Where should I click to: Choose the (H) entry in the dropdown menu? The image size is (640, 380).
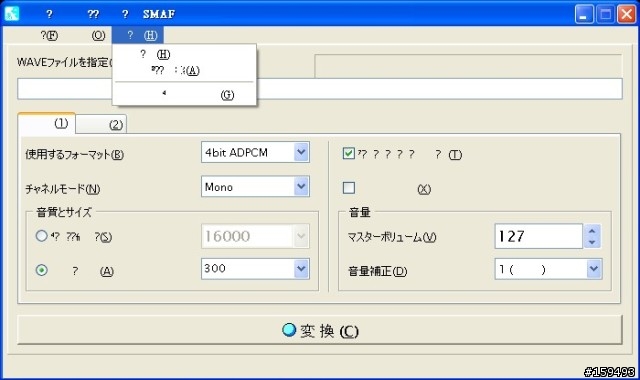point(184,54)
